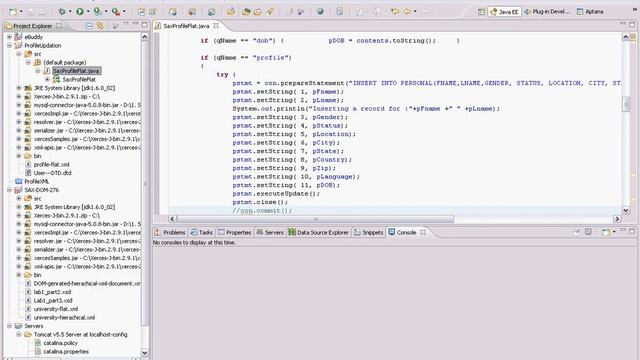The image size is (640, 360).
Task: Click the Open Web Browser globe icon
Action: (x=320, y=12)
